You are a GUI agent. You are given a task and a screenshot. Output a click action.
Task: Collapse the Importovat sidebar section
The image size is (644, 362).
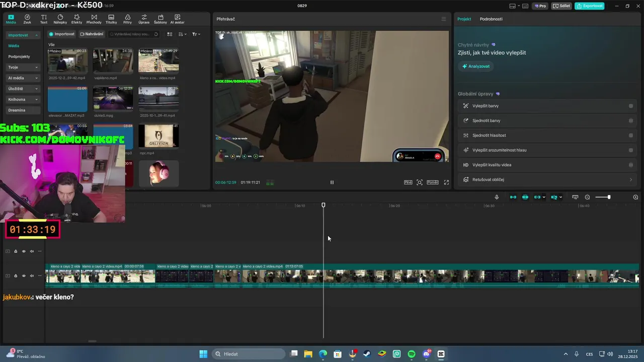[23, 35]
